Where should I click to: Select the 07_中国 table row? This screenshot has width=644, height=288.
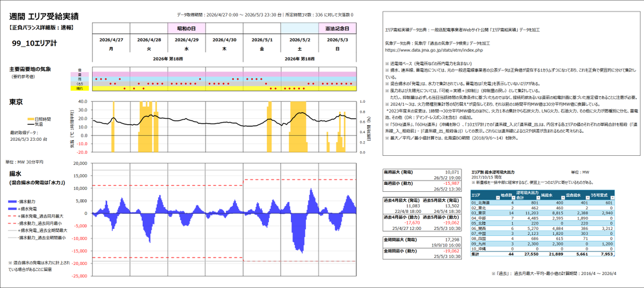(542, 233)
